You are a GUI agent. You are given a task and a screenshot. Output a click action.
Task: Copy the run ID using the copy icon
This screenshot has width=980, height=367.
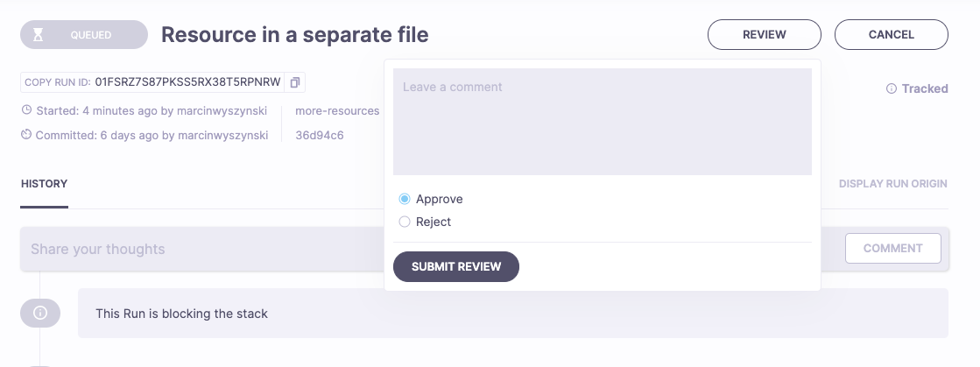click(x=295, y=82)
